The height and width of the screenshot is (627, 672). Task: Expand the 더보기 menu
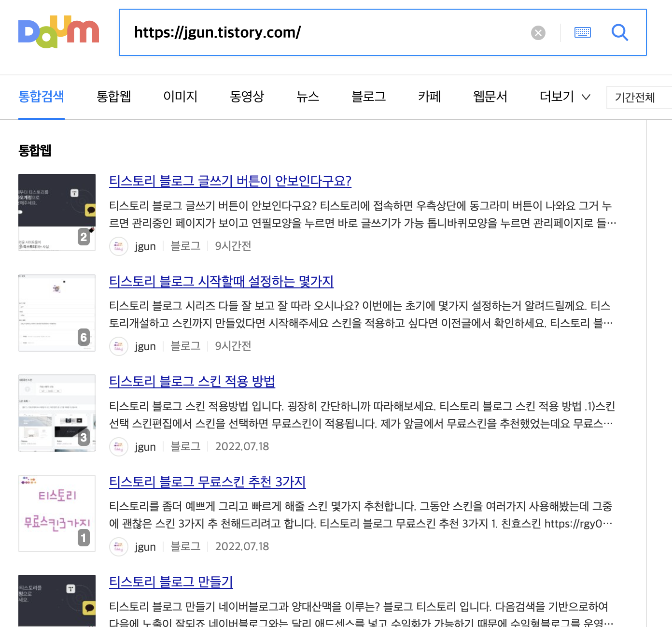pyautogui.click(x=565, y=97)
